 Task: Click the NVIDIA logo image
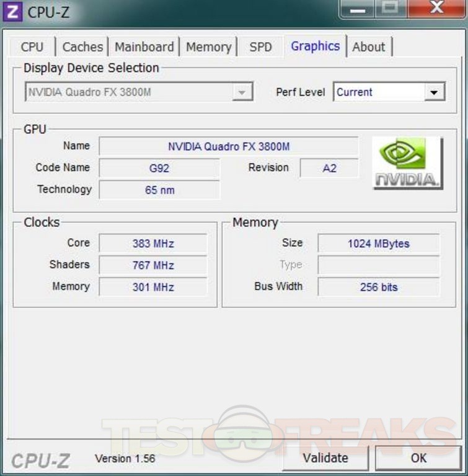(x=407, y=163)
